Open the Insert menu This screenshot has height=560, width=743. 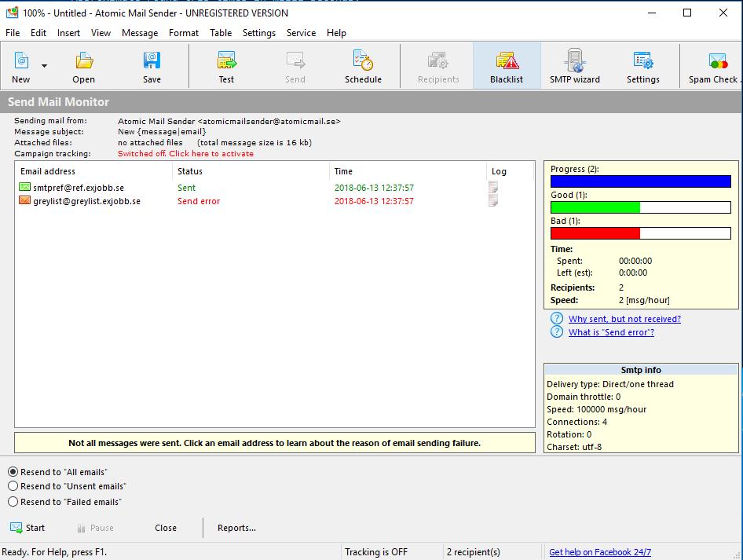click(68, 33)
